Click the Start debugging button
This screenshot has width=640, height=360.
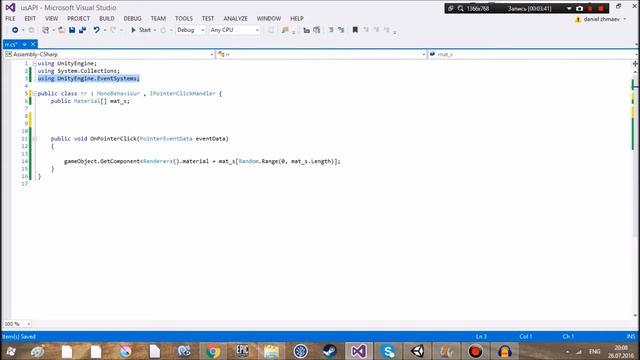click(x=141, y=30)
